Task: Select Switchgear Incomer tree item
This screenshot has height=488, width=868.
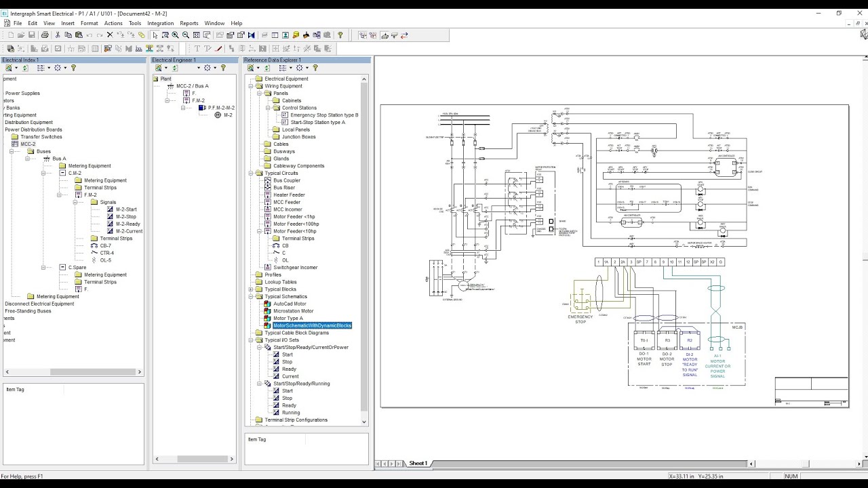Action: click(x=296, y=267)
